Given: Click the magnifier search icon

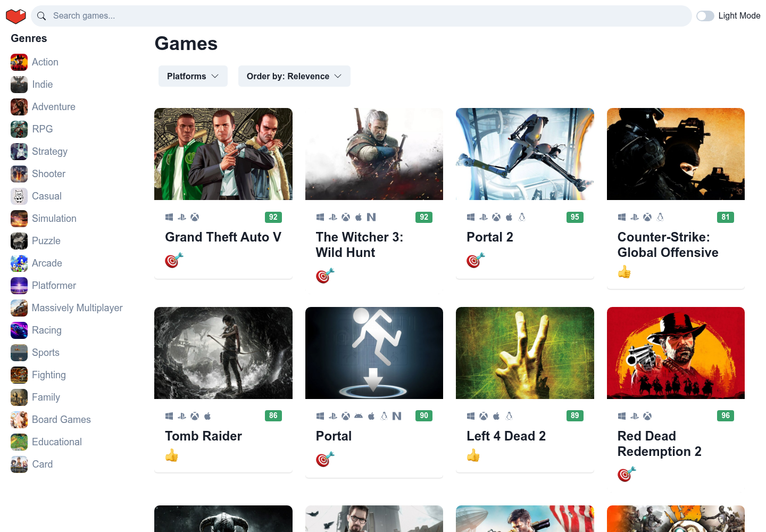Looking at the screenshot, I should coord(41,16).
